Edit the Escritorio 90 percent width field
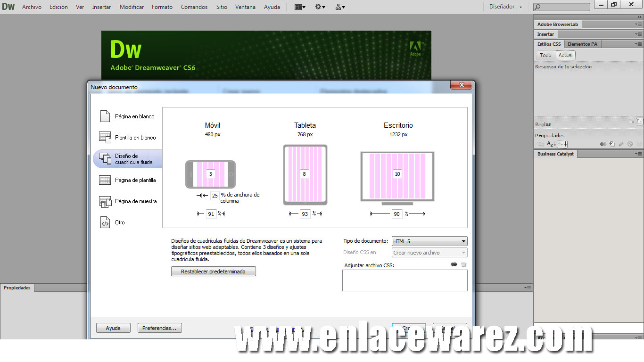Screen dimensions: 644x362 pos(397,214)
